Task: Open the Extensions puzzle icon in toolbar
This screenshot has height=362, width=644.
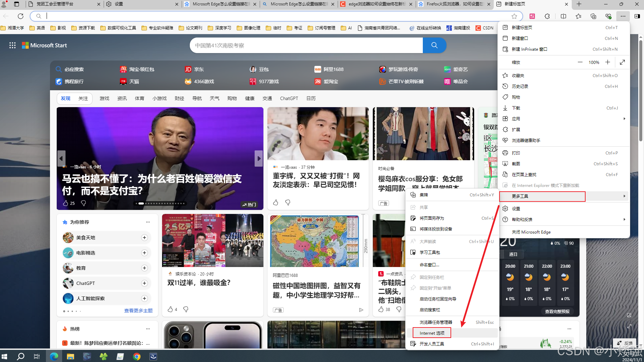Action: click(x=547, y=16)
